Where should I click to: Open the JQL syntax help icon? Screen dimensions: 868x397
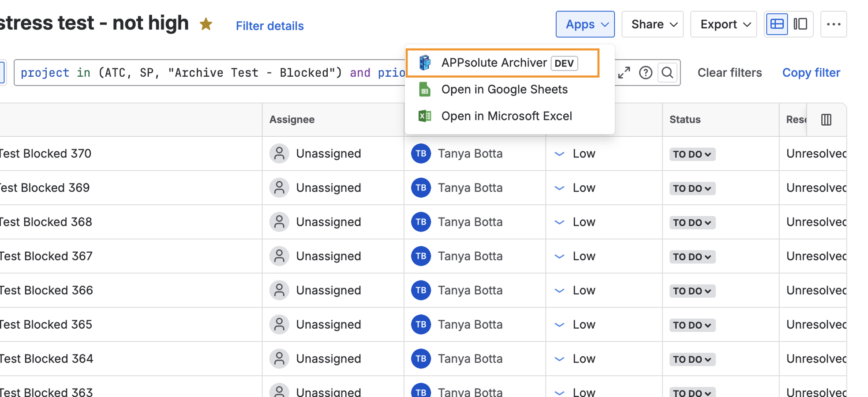pos(646,72)
